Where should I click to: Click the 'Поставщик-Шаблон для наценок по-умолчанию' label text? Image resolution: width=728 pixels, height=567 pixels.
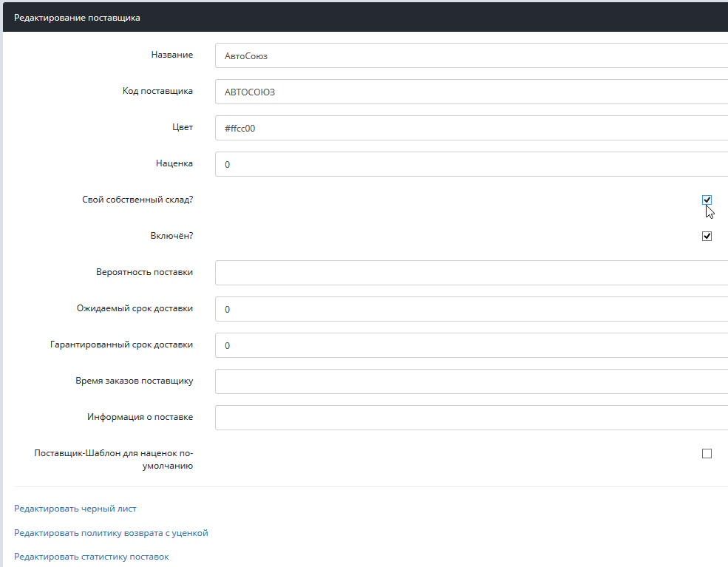pos(114,459)
